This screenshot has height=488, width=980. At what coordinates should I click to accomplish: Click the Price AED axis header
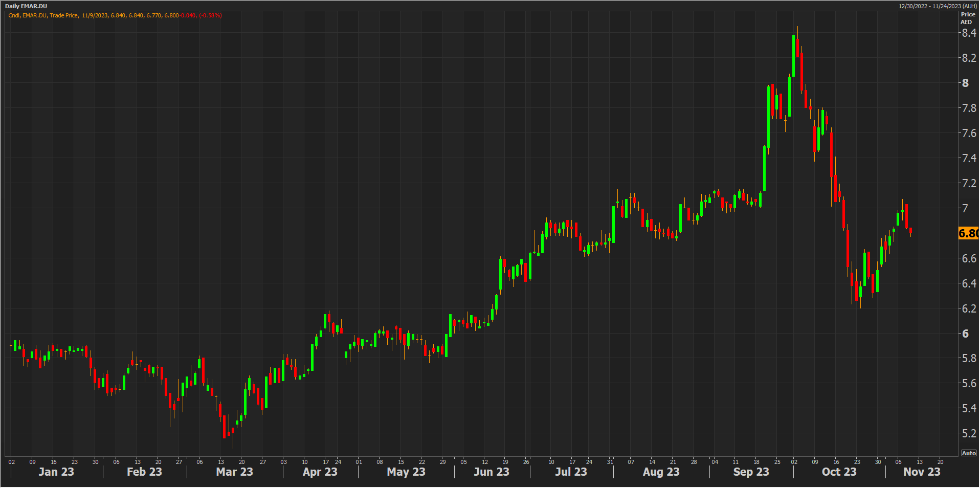coord(967,18)
